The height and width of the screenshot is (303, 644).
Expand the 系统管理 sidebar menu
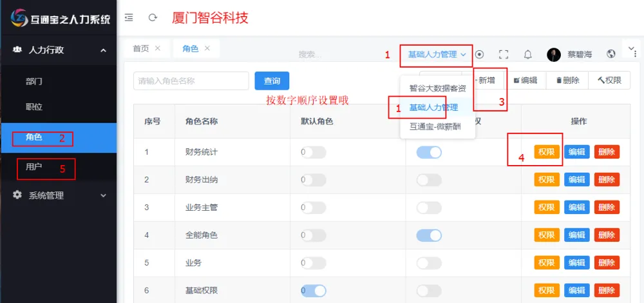103,195
